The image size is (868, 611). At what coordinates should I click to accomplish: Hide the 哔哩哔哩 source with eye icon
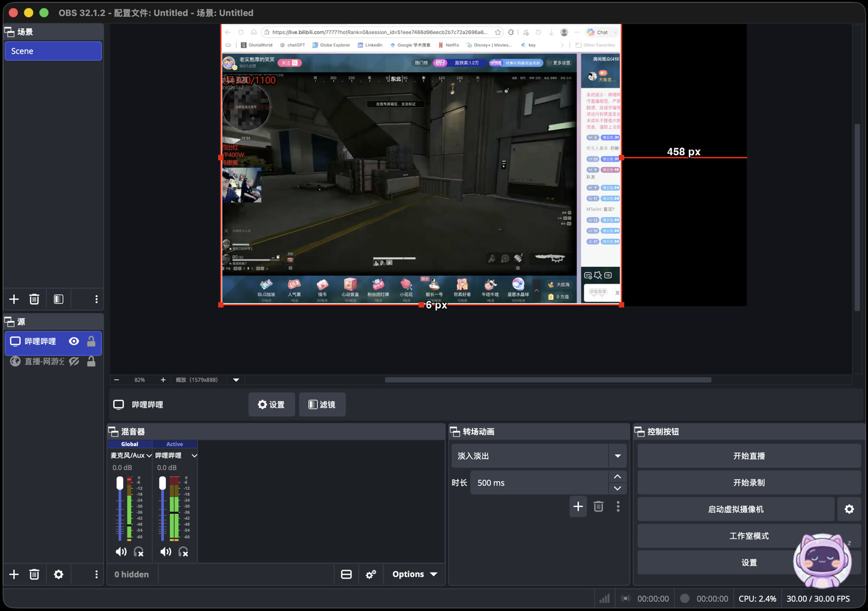tap(74, 341)
